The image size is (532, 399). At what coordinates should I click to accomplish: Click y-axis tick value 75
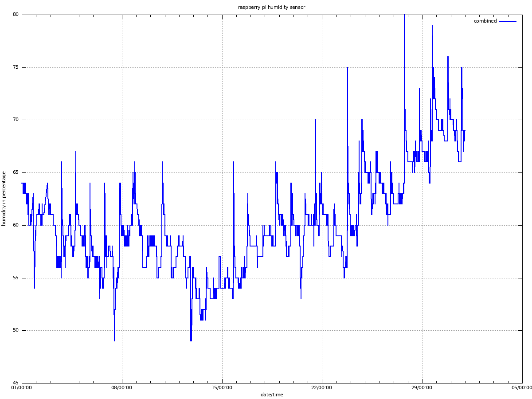(x=16, y=67)
